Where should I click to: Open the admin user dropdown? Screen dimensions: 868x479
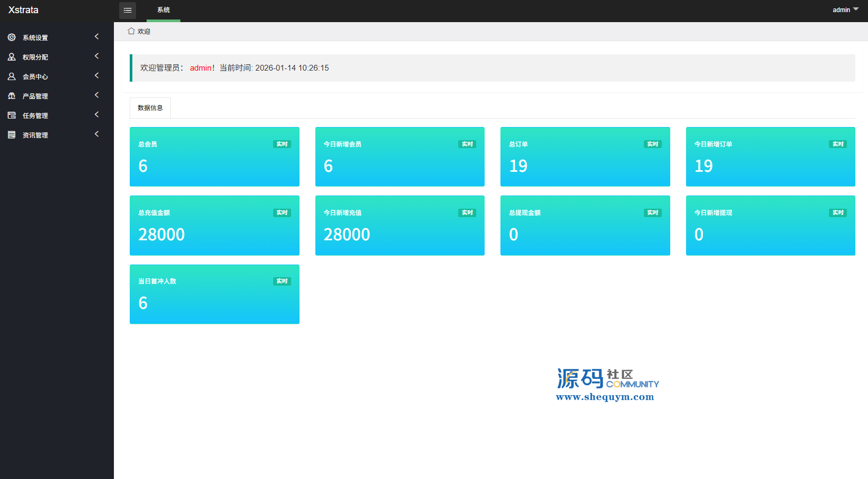click(845, 10)
